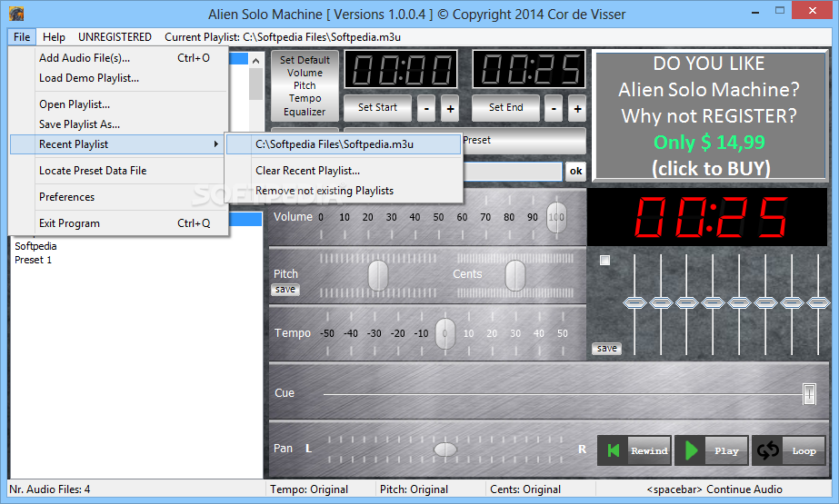Increase start time with plus button
This screenshot has height=504, width=839.
pos(451,109)
